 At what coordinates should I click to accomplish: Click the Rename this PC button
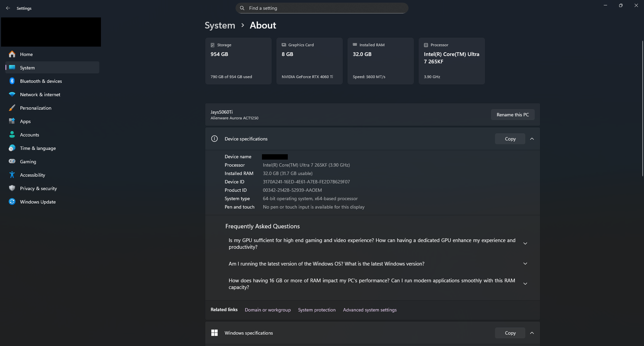coord(513,114)
